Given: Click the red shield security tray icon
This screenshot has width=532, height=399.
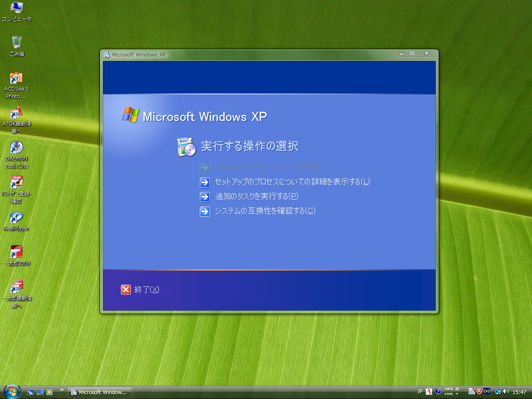Looking at the screenshot, I should pos(479,392).
